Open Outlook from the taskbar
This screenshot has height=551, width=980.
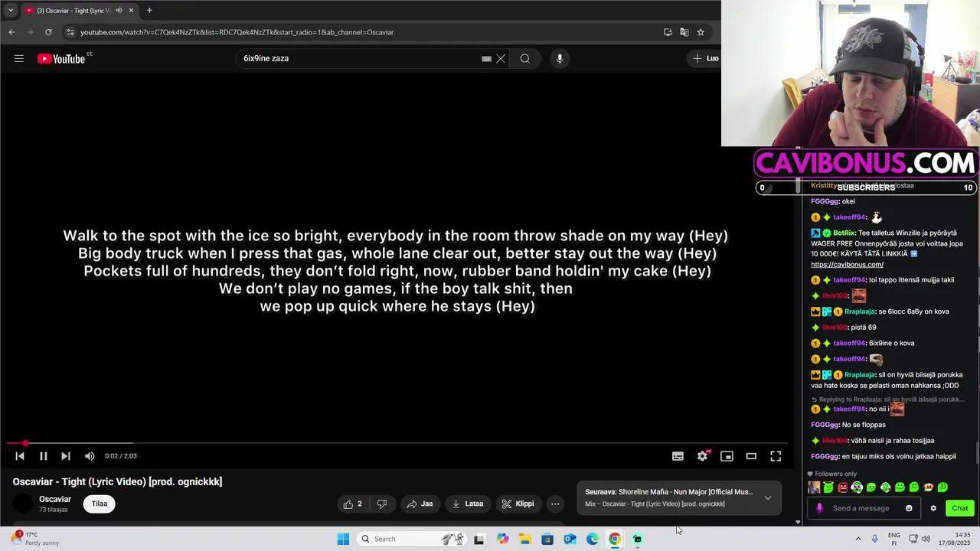tap(570, 539)
